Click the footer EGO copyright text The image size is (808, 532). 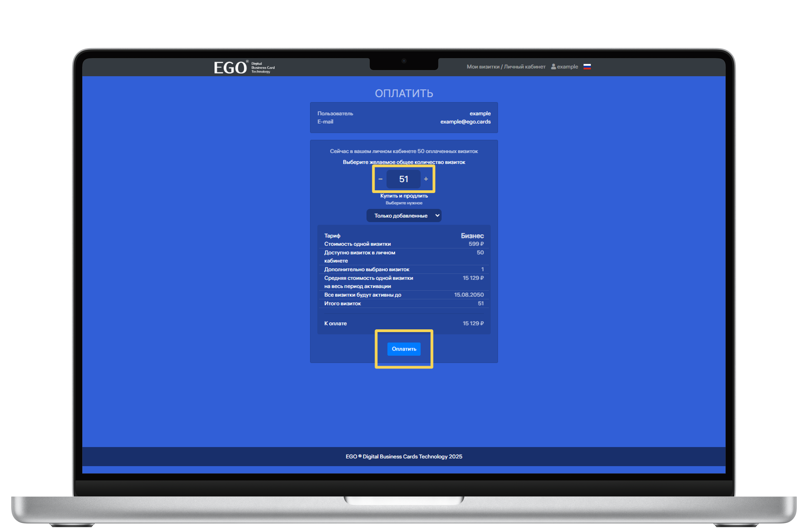[x=404, y=456]
